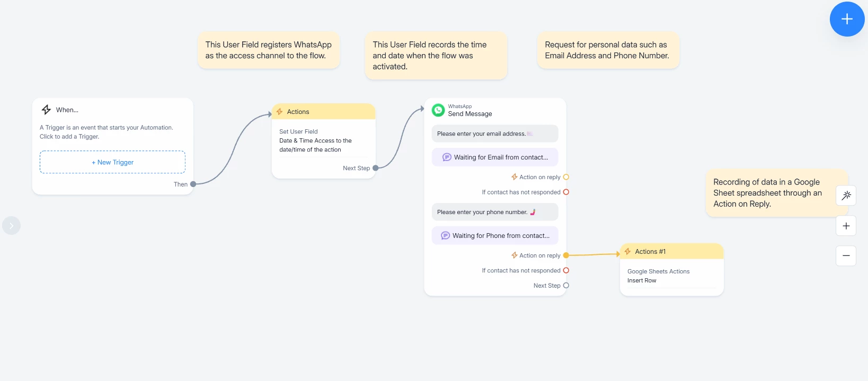
Task: Click the Actions block Next Step connector
Action: [375, 168]
